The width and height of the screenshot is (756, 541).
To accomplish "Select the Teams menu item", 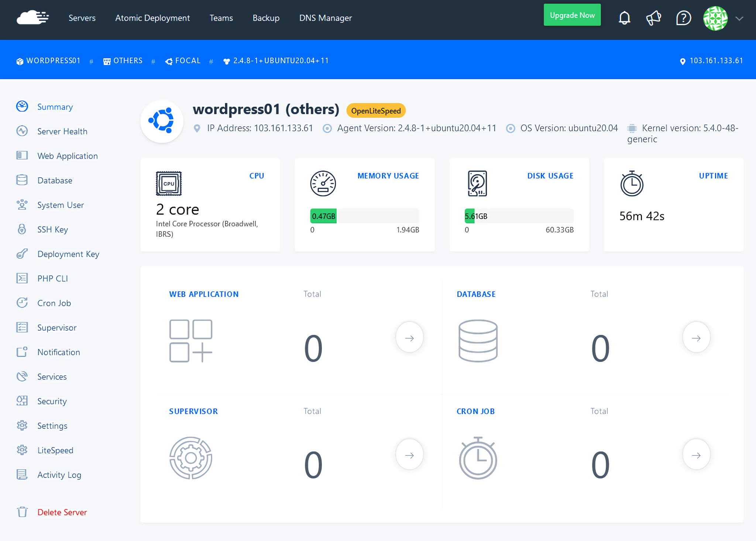I will [221, 18].
